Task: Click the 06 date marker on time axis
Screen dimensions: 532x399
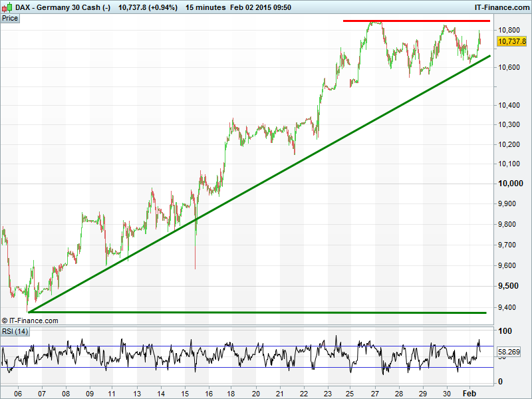Action: pyautogui.click(x=19, y=393)
